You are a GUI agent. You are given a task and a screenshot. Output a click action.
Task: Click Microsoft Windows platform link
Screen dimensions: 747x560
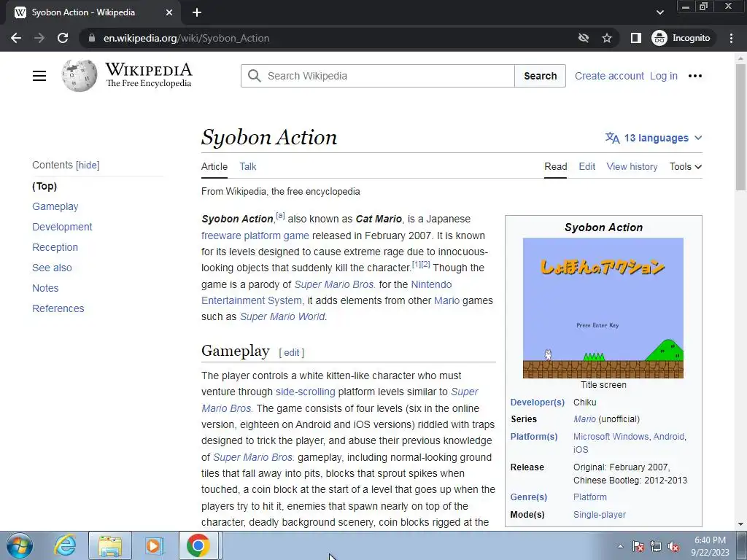[x=611, y=437]
